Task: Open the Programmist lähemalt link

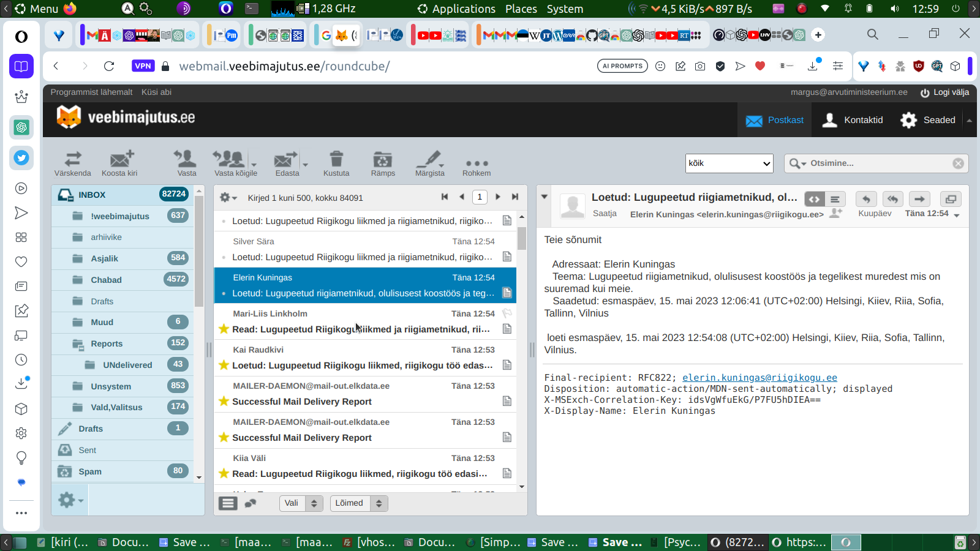Action: pos(91,92)
